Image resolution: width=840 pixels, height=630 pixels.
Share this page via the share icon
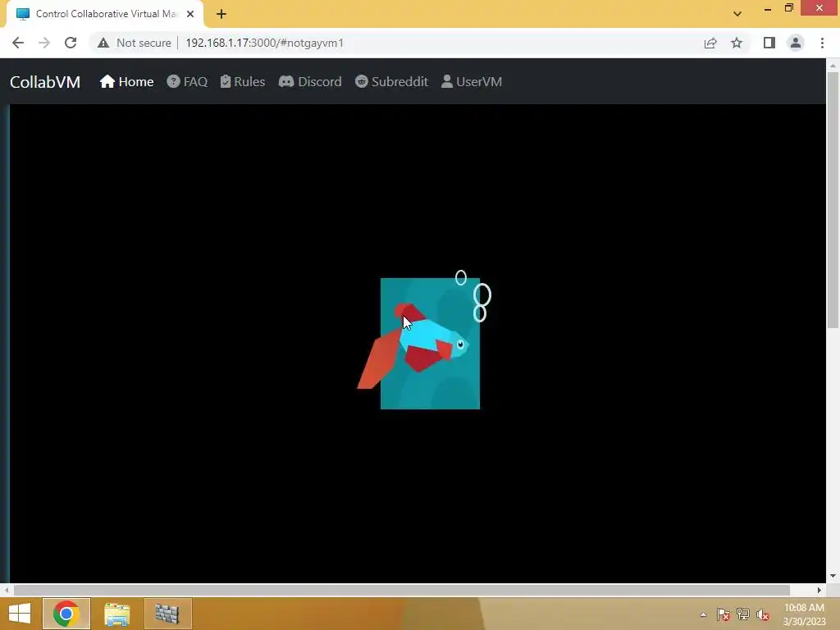point(710,43)
